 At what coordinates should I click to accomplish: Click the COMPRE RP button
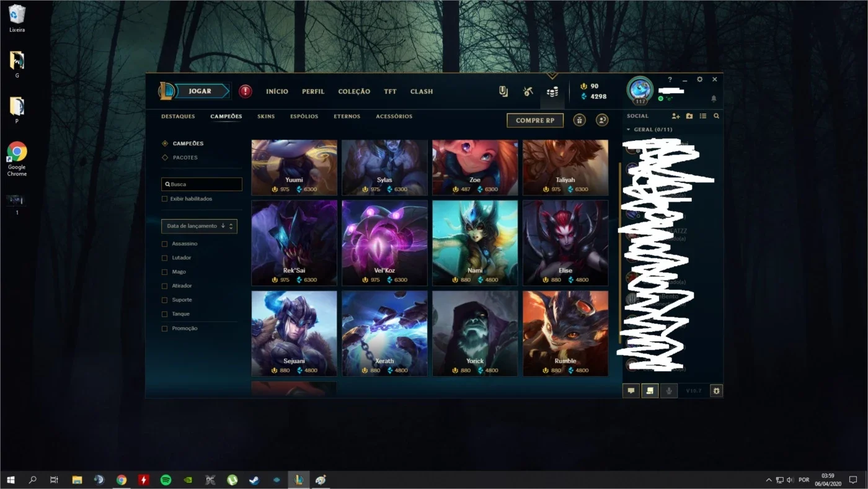(535, 120)
